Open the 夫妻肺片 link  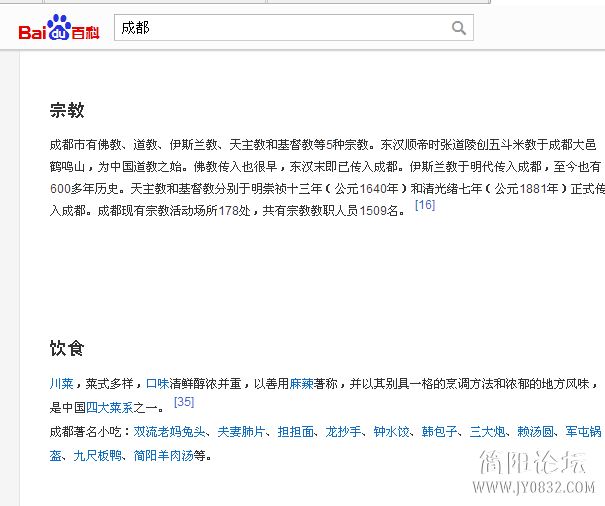click(242, 432)
